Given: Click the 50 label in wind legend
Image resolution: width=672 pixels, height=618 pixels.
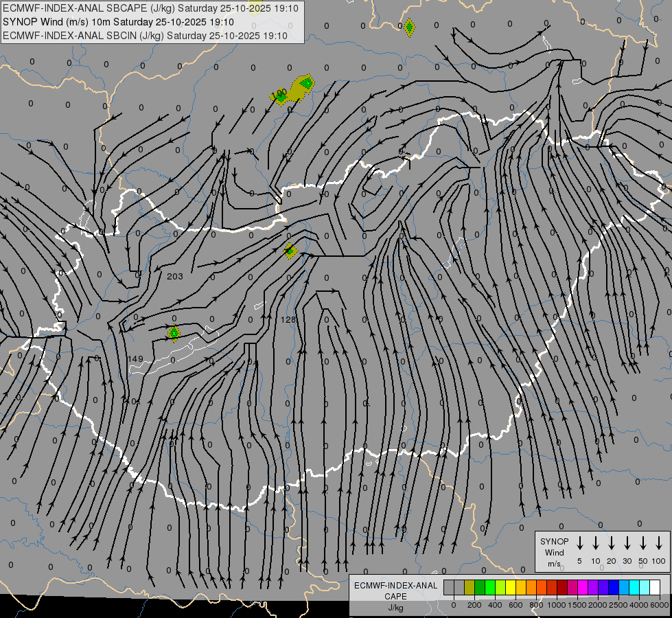Looking at the screenshot, I should click(643, 561).
